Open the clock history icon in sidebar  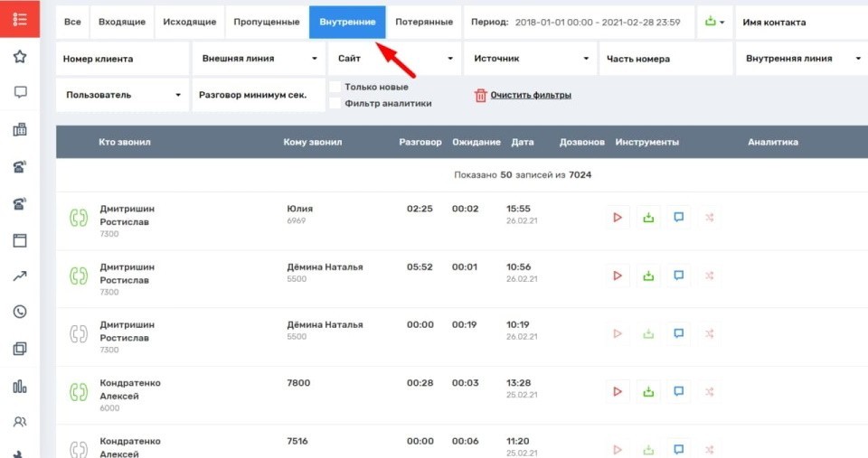coord(20,312)
